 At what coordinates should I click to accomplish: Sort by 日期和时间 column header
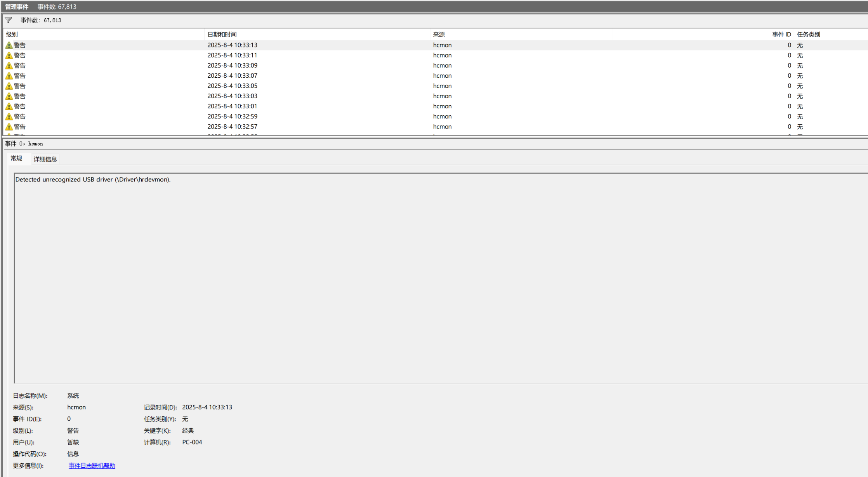click(222, 35)
